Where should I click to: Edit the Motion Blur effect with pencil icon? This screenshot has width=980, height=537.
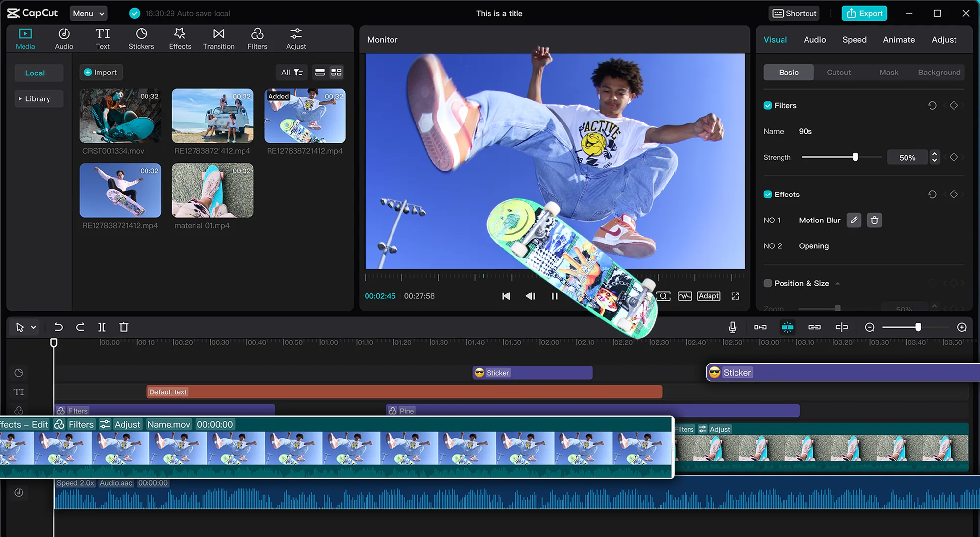(x=854, y=220)
